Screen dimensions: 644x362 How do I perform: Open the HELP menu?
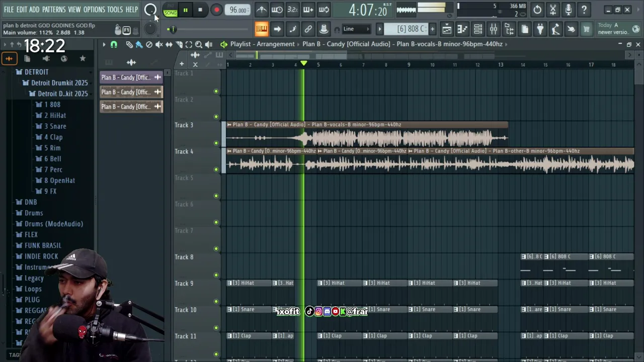pyautogui.click(x=132, y=10)
